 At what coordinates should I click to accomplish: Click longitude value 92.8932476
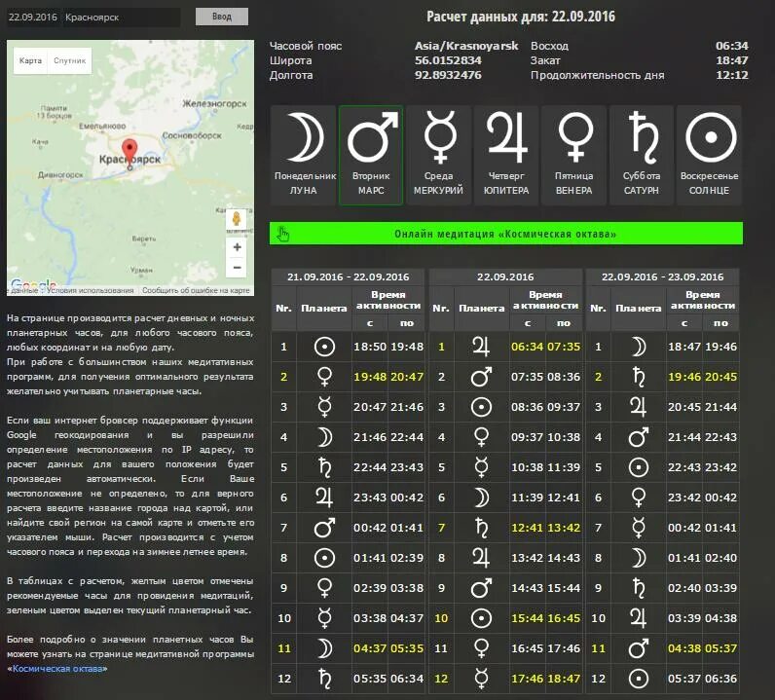(x=448, y=75)
